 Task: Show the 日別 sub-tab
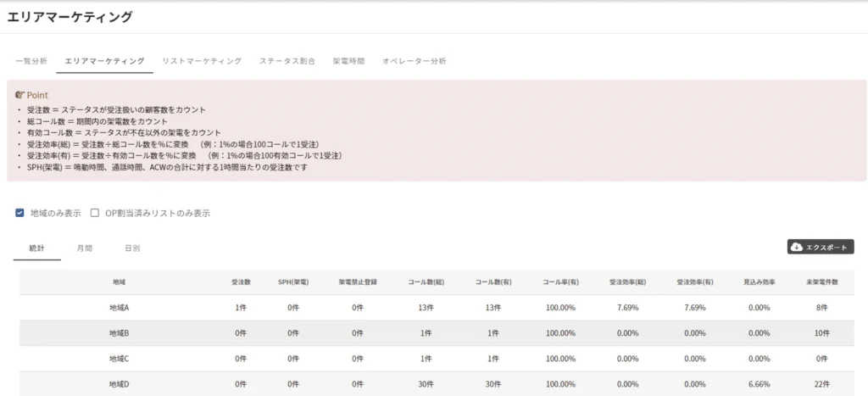pos(132,248)
